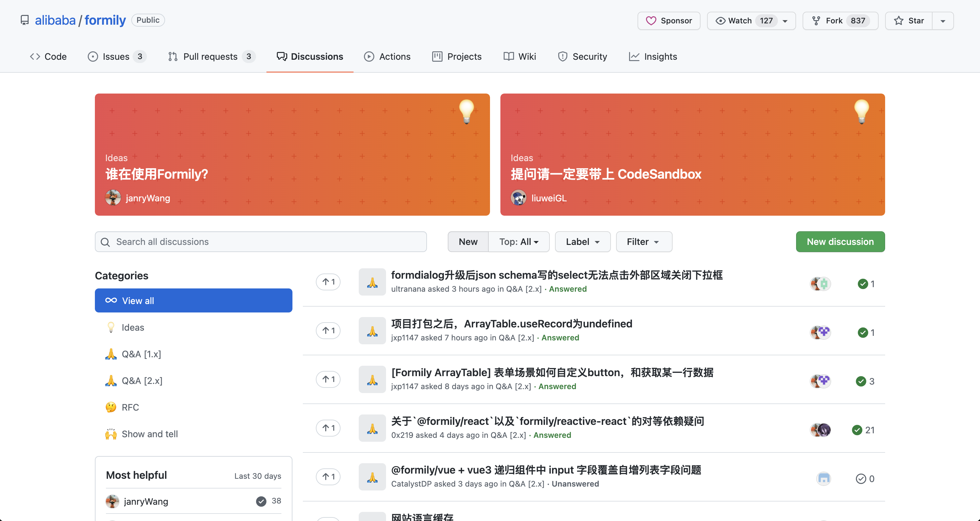This screenshot has width=980, height=521.
Task: Upvote the 项目打包之后 ArrayTable.useRecord discussion
Action: click(328, 330)
